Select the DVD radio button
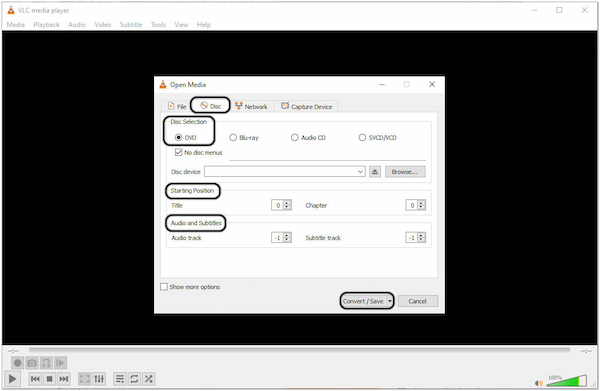600x391 pixels. [178, 137]
